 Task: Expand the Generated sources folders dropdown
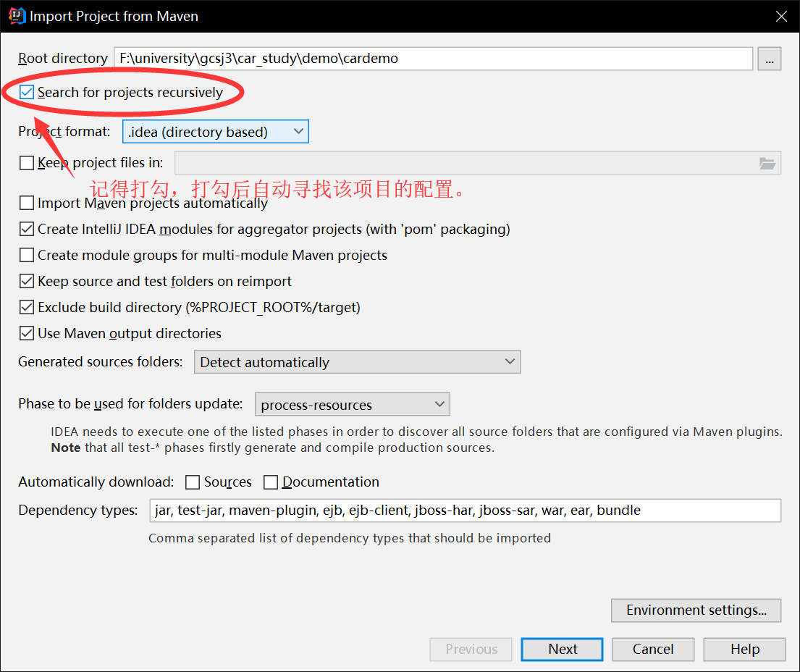coord(357,362)
